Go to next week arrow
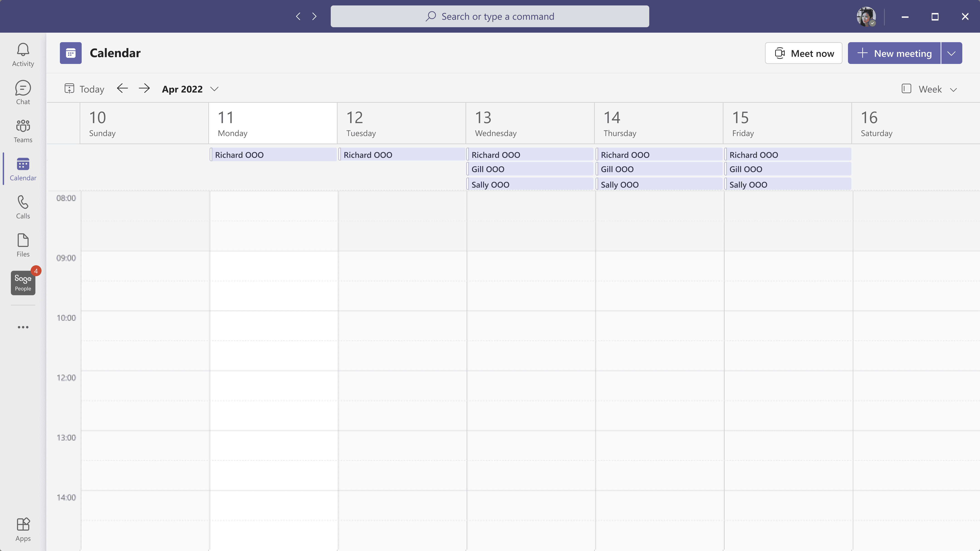Screen dimensions: 980x551 [144, 89]
